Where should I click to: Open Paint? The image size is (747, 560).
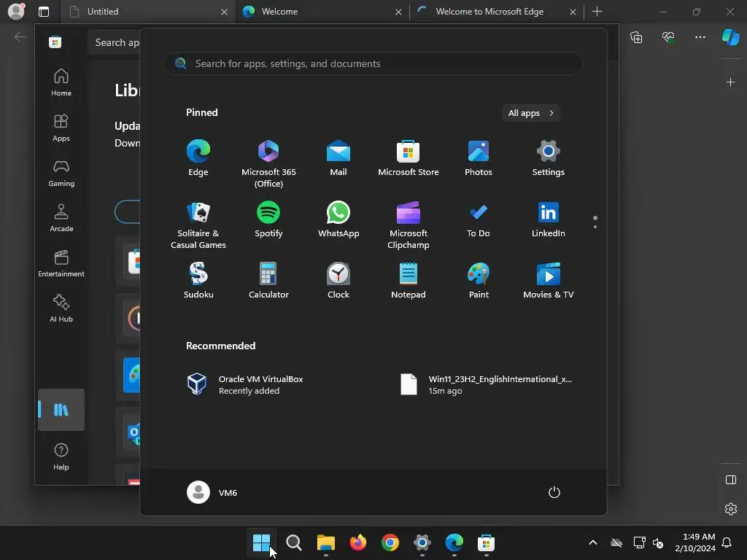click(479, 281)
